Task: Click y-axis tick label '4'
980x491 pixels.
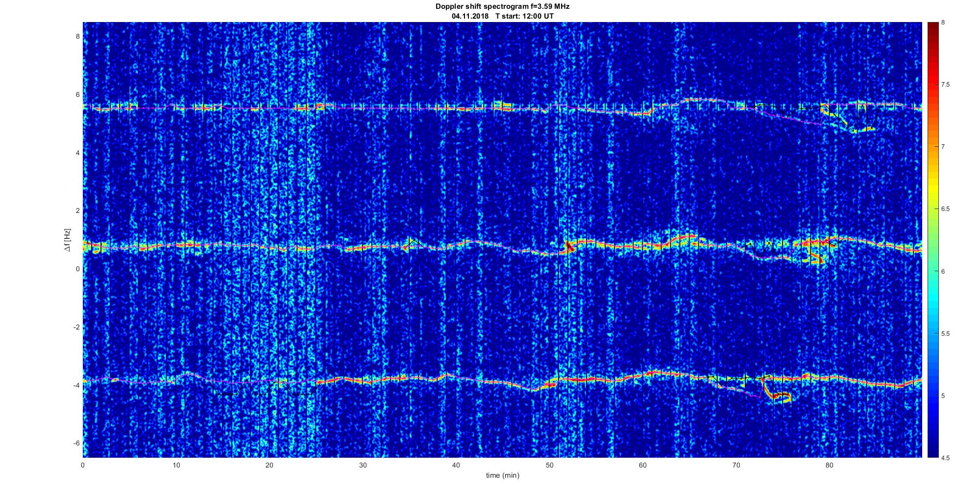Action: [x=77, y=153]
